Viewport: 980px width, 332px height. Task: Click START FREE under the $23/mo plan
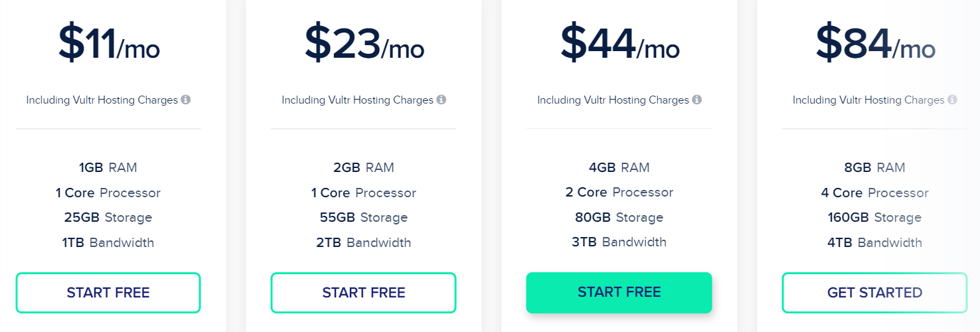tap(364, 293)
